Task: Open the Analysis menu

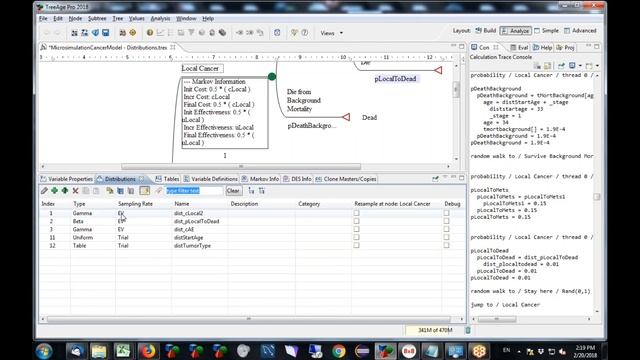Action: 160,18
